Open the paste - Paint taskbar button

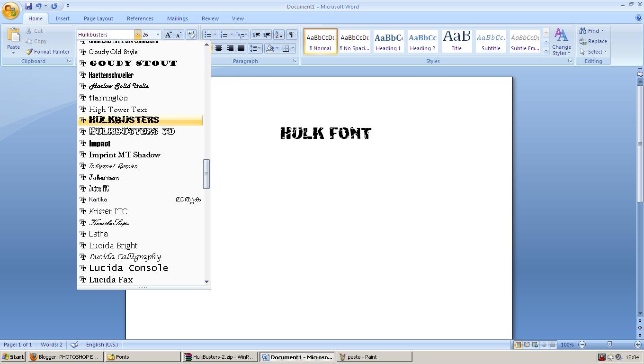pos(374,357)
